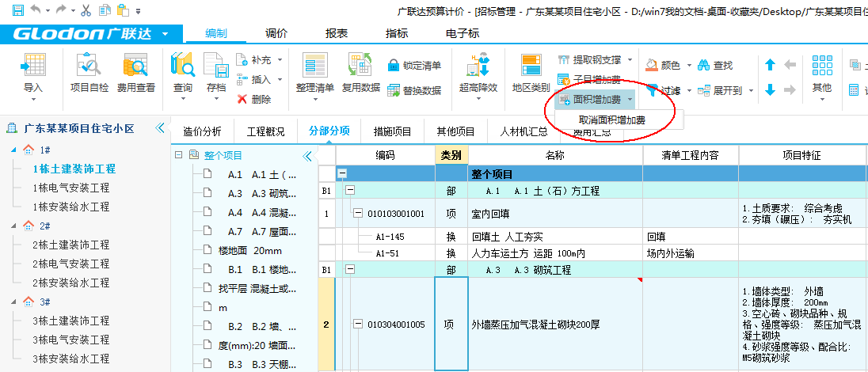
Task: Collapse the 整个项目 section tree
Action: click(179, 156)
